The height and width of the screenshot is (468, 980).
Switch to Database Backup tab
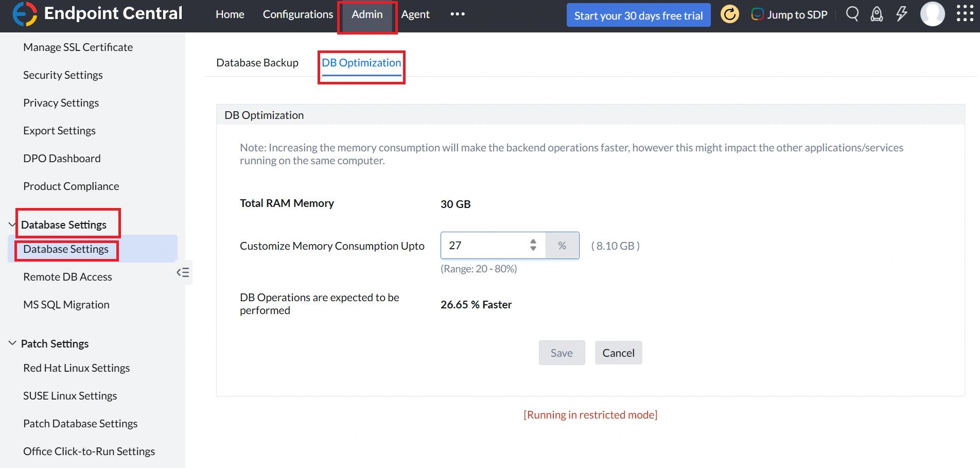[257, 63]
